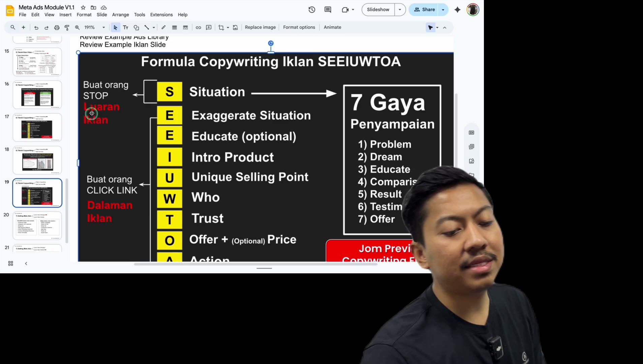643x364 pixels.
Task: Change border color with pencil icon
Action: [163, 27]
